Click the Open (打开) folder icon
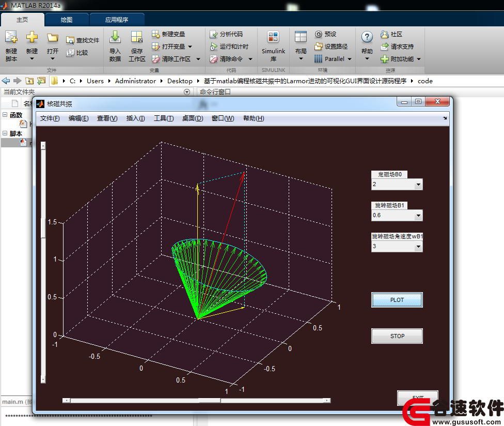This screenshot has height=426, width=504. point(52,37)
